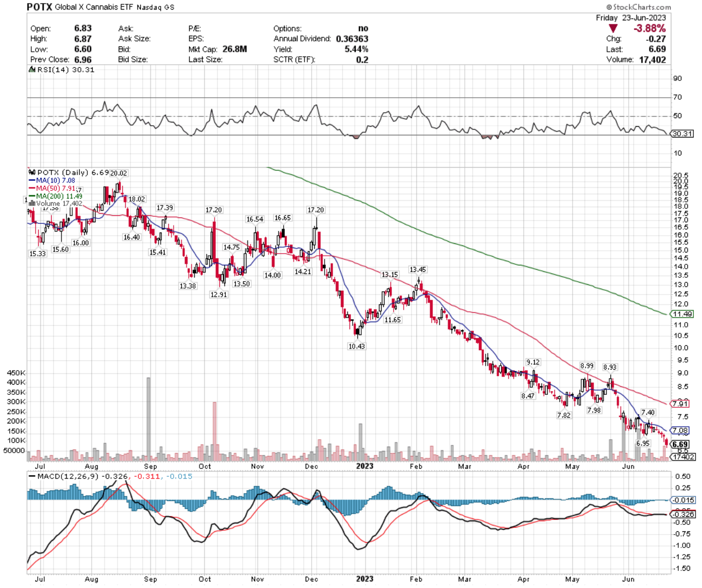The image size is (702, 588).
Task: Click the POTX ticker symbol in the header
Action: pos(39,7)
